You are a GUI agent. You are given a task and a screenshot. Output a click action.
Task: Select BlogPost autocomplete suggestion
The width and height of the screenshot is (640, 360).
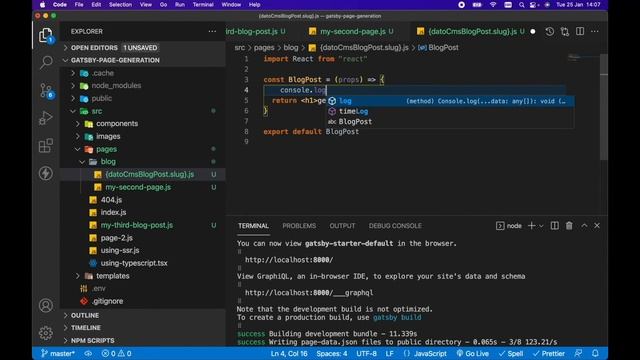(450, 122)
